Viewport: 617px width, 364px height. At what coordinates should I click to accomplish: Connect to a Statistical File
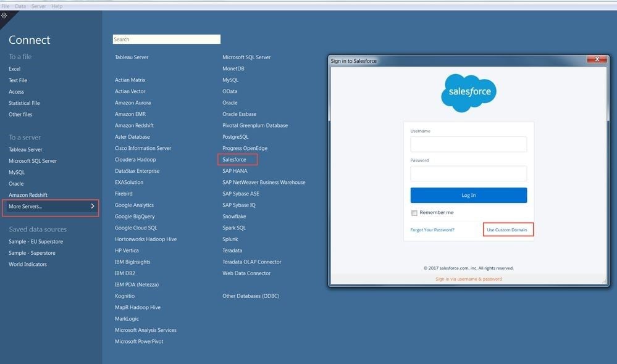(24, 103)
